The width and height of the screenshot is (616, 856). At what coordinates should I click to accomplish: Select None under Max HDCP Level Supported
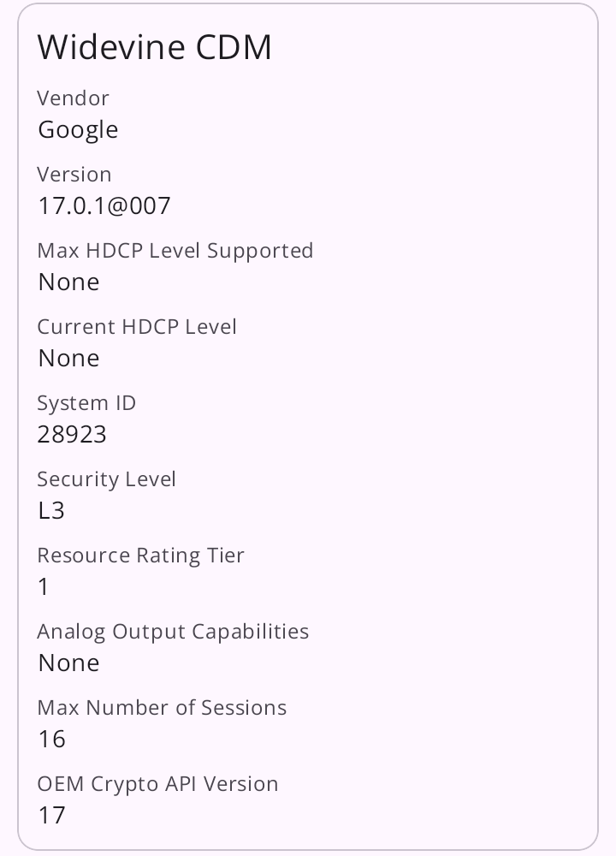click(x=68, y=282)
